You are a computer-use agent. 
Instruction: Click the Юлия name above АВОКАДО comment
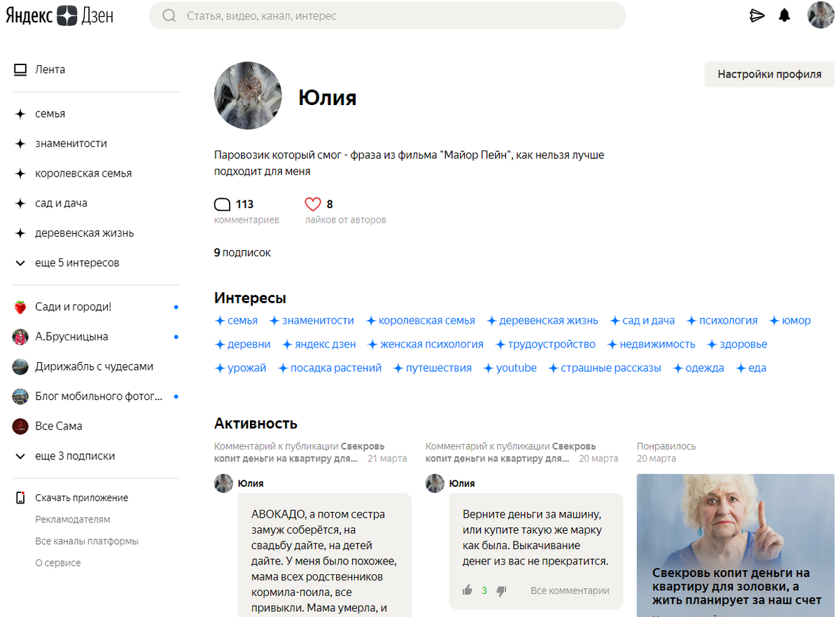coord(251,483)
